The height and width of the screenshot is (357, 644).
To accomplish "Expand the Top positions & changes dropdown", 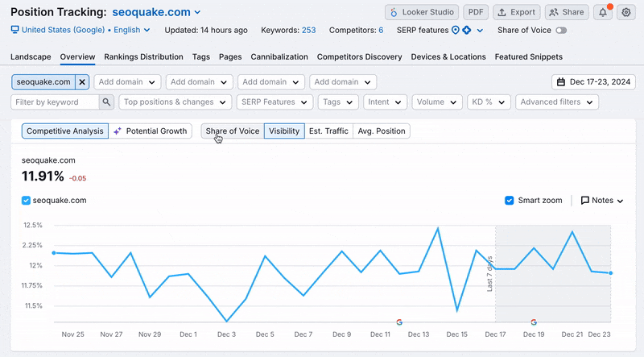I will (175, 102).
